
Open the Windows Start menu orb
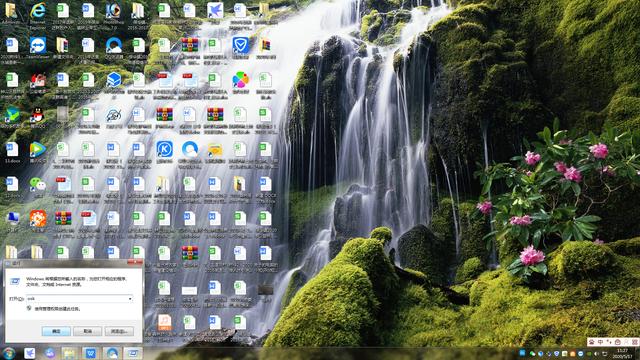pos(9,353)
